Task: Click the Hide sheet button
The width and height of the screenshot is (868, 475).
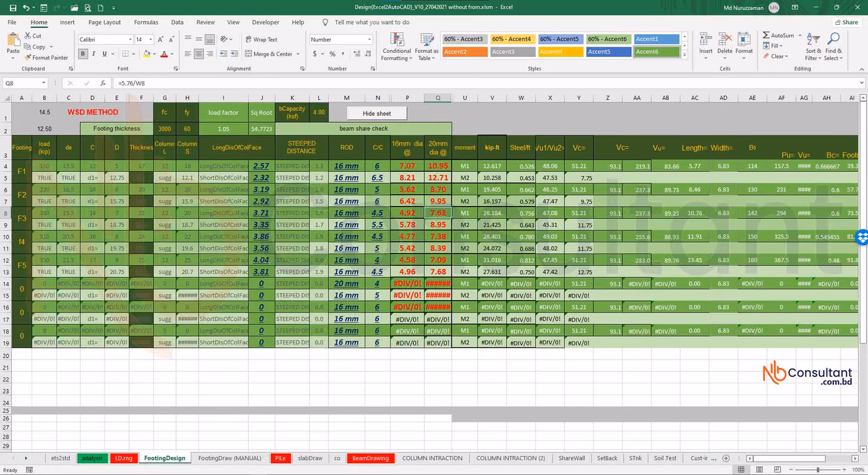Action: coord(377,113)
